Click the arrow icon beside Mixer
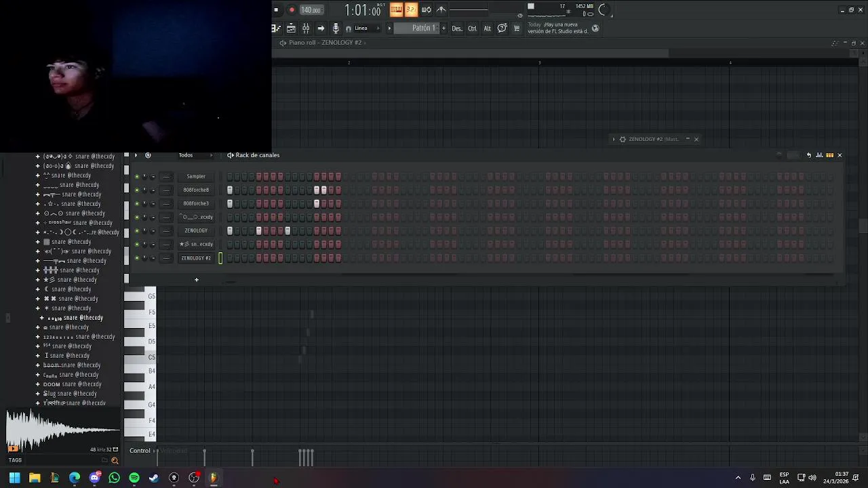868x488 pixels. coord(321,28)
